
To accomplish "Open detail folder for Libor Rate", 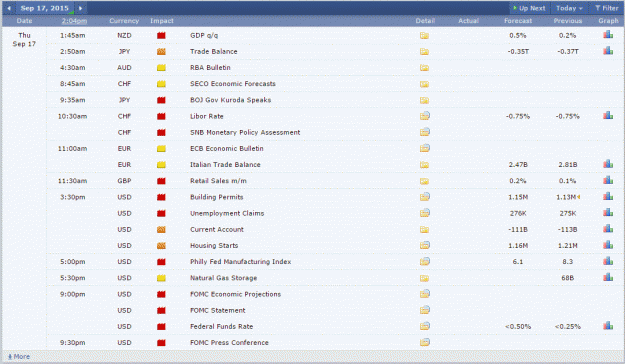I will tap(425, 116).
